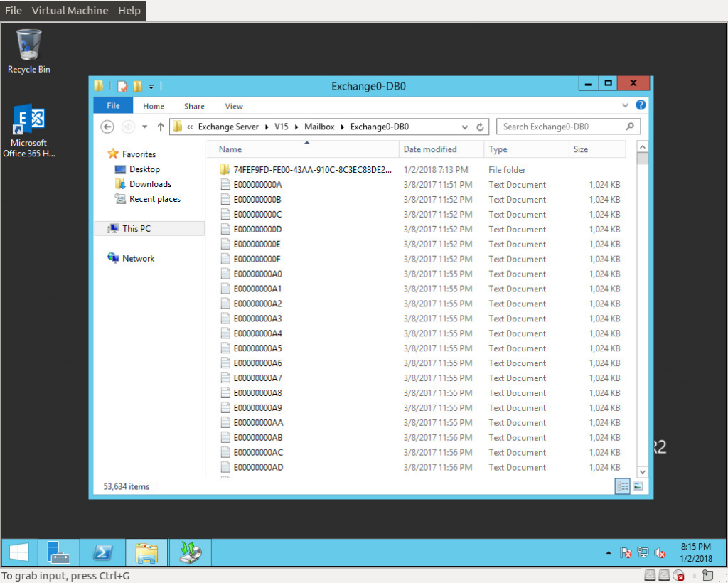Open the Windows Start button
Image resolution: width=728 pixels, height=583 pixels.
click(19, 552)
